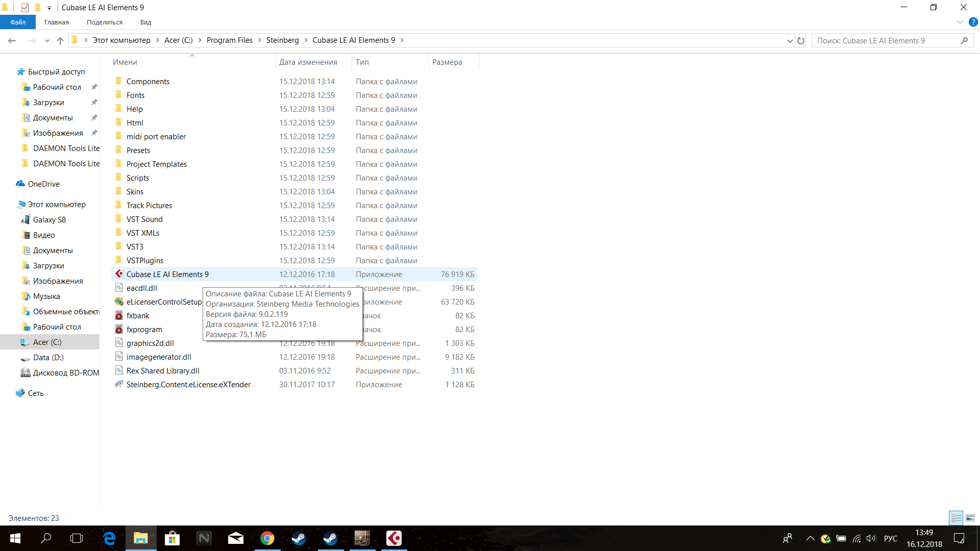Switch to details view mode
980x551 pixels.
tap(956, 518)
